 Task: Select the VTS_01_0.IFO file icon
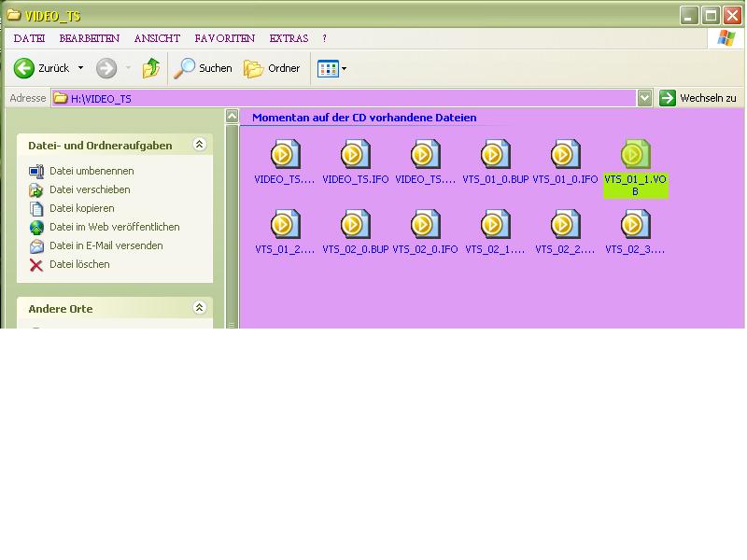click(x=565, y=154)
